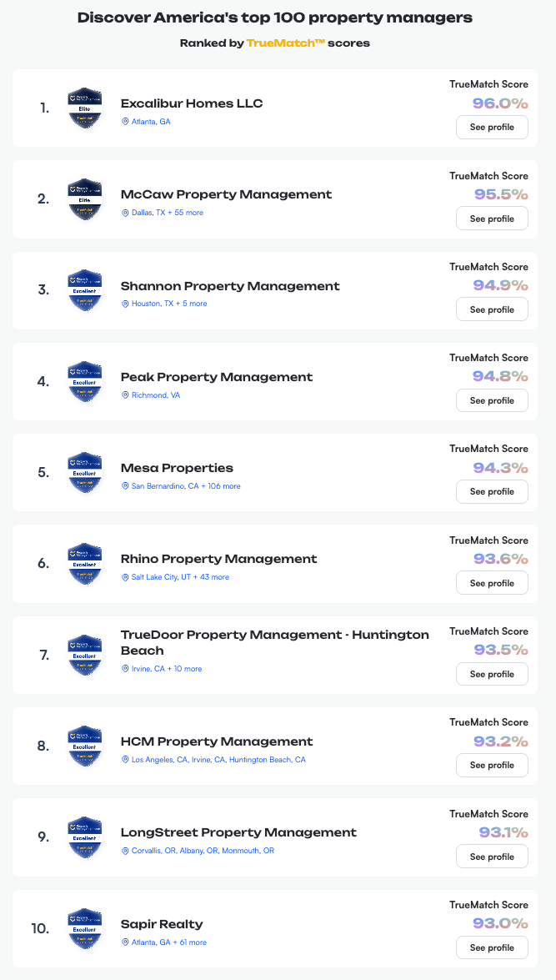
Task: Click the 'Peak Property Management' company name
Action: [x=216, y=377]
